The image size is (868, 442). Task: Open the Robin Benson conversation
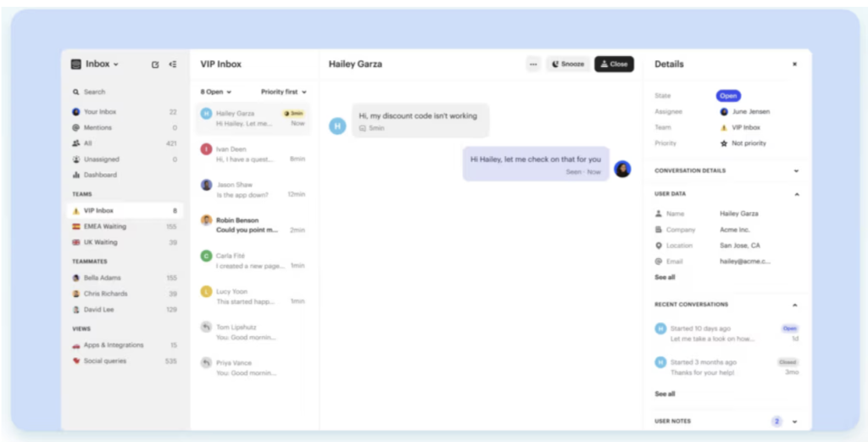253,225
